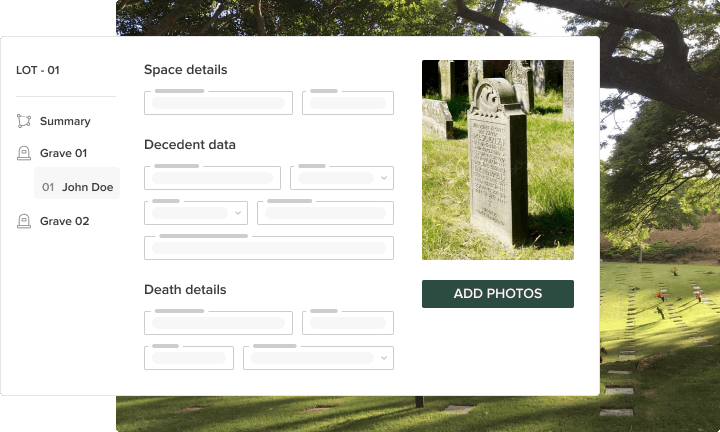Image resolution: width=720 pixels, height=432 pixels.
Task: Open the Summary section
Action: pyautogui.click(x=64, y=121)
